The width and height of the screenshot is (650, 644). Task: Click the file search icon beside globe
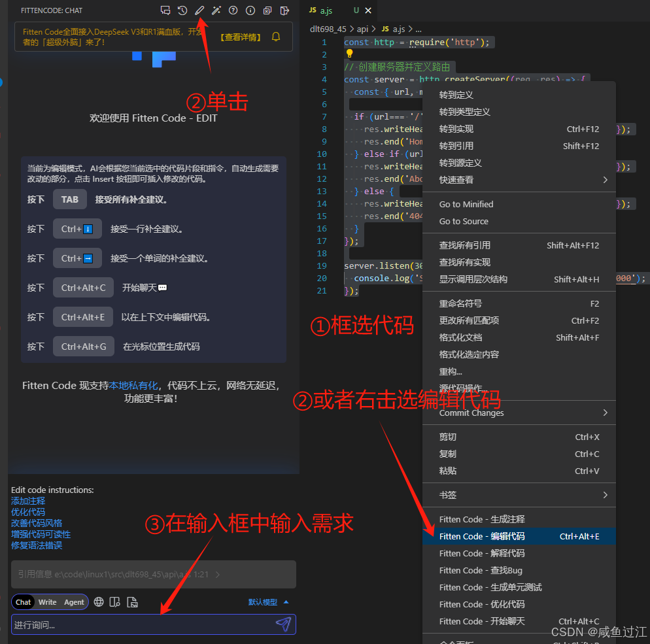click(115, 602)
